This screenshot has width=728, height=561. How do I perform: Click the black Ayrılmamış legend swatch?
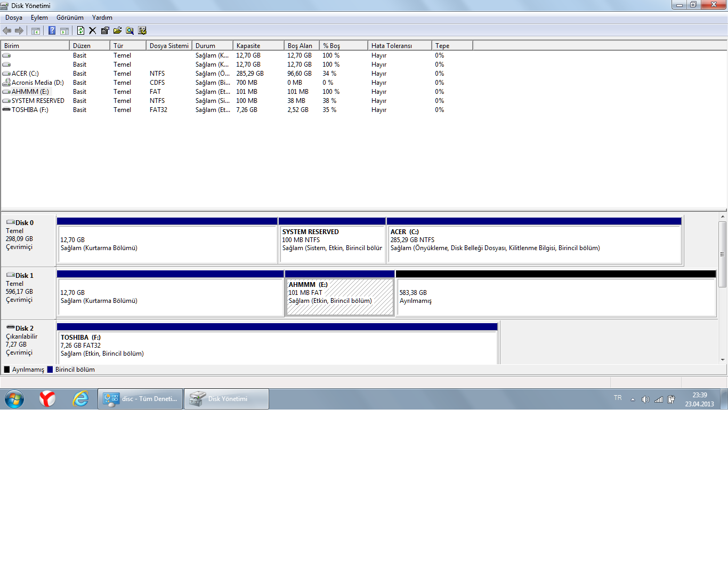[x=7, y=370]
